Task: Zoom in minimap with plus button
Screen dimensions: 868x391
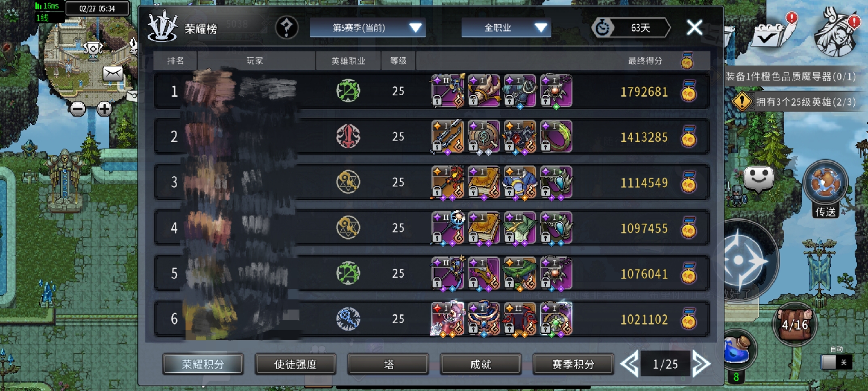Action: tap(105, 109)
